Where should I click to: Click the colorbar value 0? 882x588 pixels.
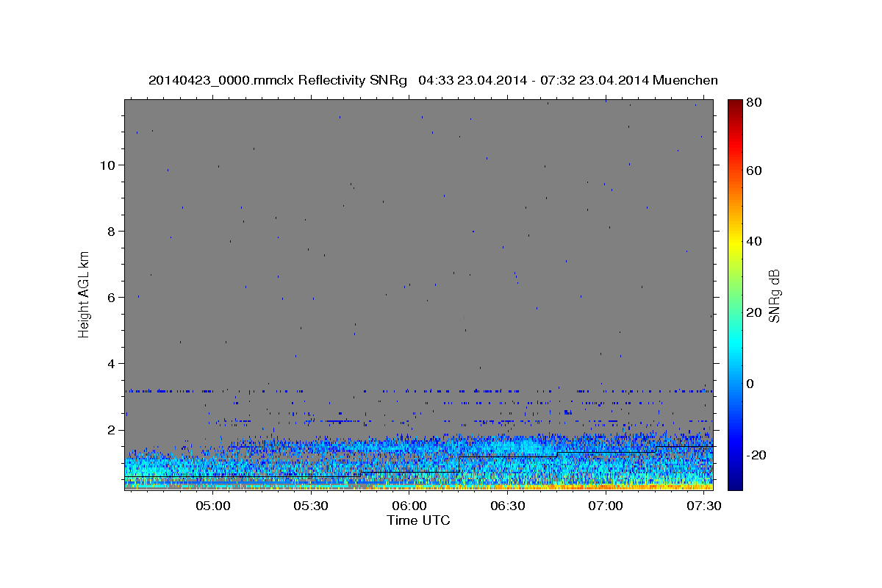(x=750, y=384)
